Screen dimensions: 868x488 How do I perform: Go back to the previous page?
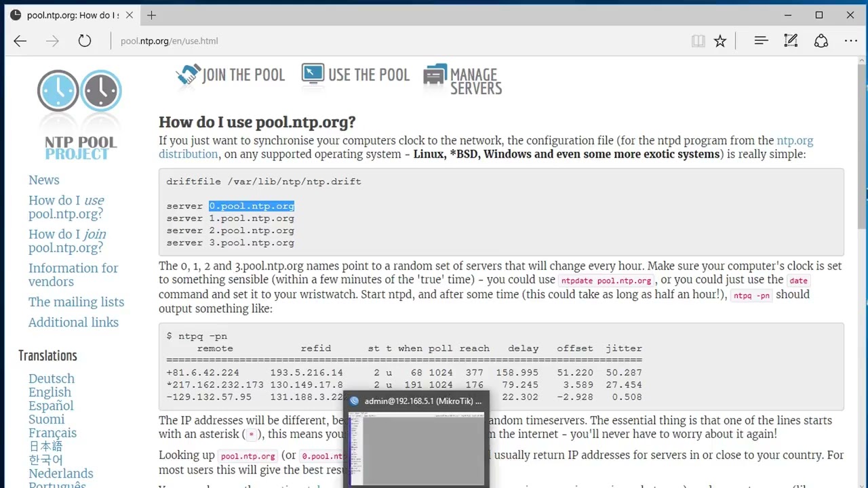coord(20,41)
